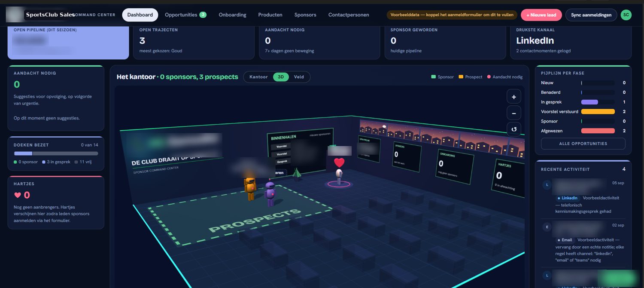644x288 pixels.
Task: Click the Aandacht nodig pink legend swatch
Action: coord(489,77)
